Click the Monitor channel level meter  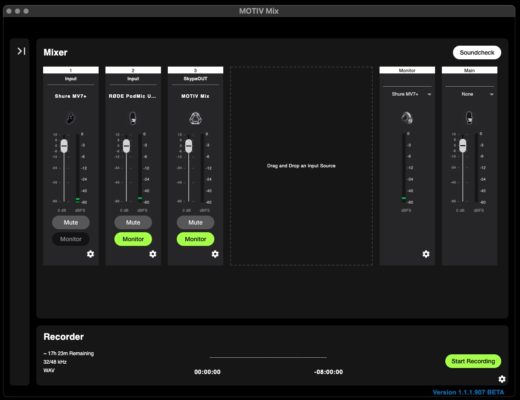pyautogui.click(x=404, y=168)
